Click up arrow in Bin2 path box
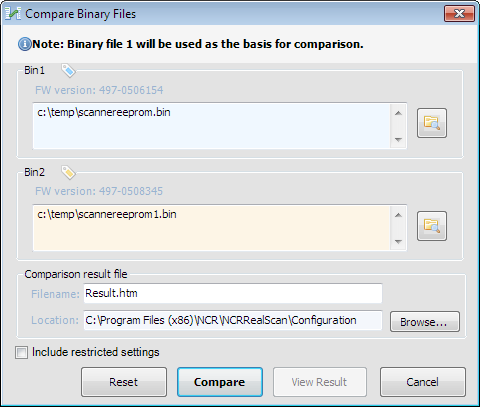The height and width of the screenshot is (407, 480). pos(398,215)
